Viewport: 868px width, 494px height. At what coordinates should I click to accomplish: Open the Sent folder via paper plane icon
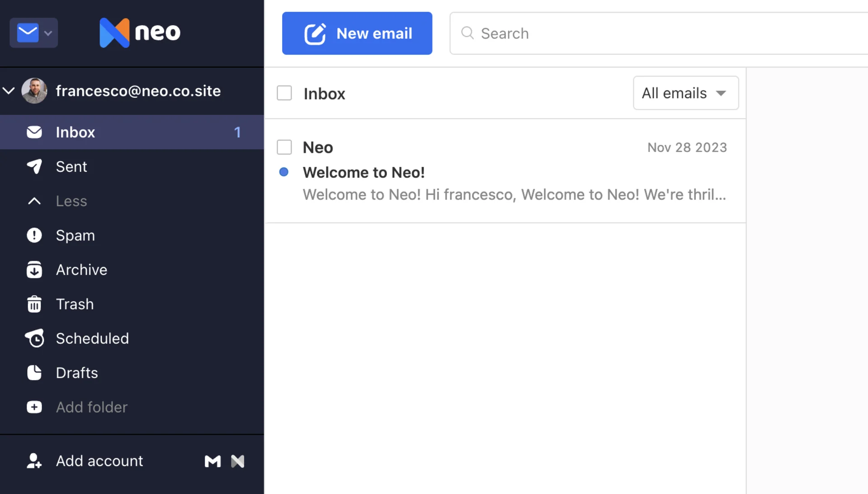tap(34, 166)
